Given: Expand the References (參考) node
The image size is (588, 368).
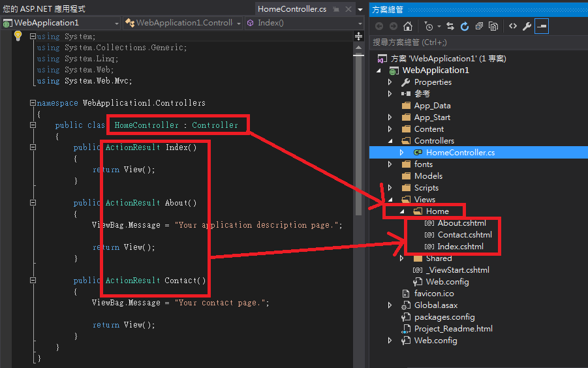Looking at the screenshot, I should click(390, 94).
